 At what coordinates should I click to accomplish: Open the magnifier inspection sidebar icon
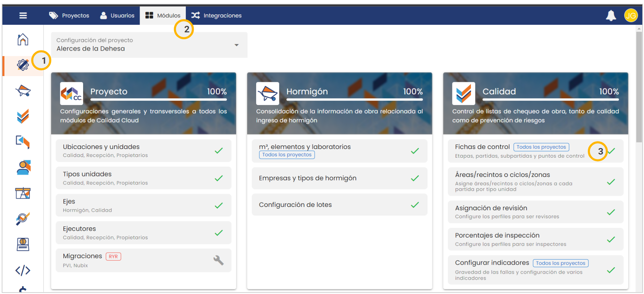(x=23, y=219)
